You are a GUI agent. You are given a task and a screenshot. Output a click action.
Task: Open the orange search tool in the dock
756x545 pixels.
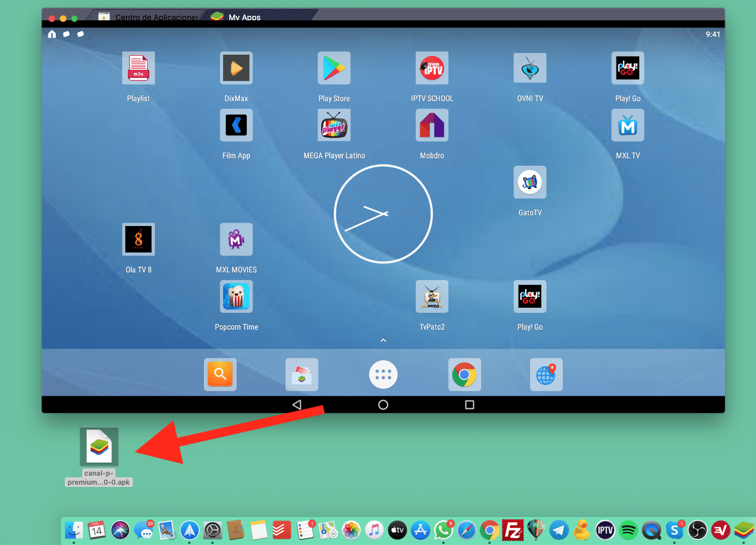click(x=220, y=374)
